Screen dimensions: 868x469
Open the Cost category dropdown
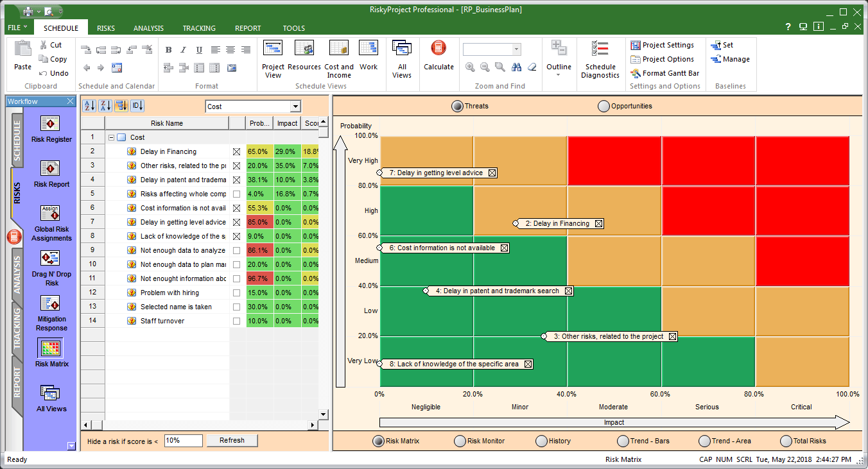pyautogui.click(x=295, y=107)
